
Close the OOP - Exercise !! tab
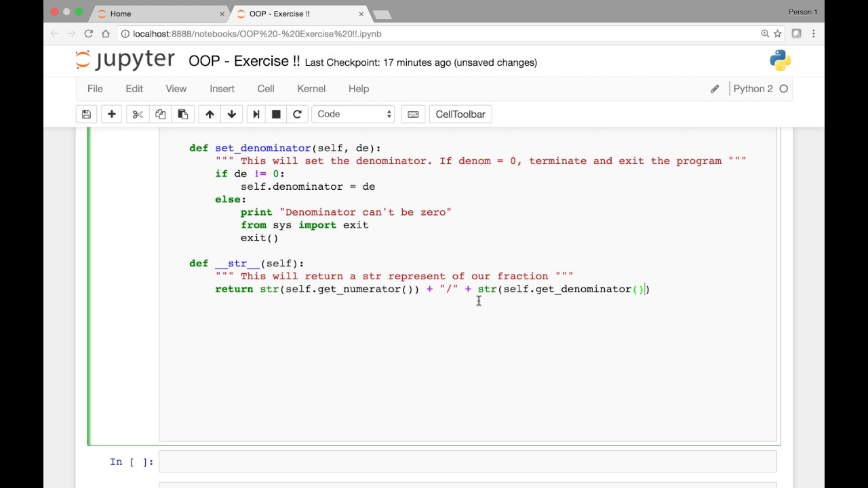tap(361, 14)
